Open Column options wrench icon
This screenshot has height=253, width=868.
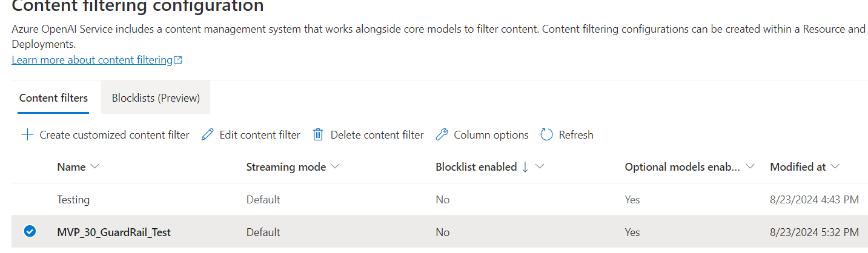click(442, 135)
